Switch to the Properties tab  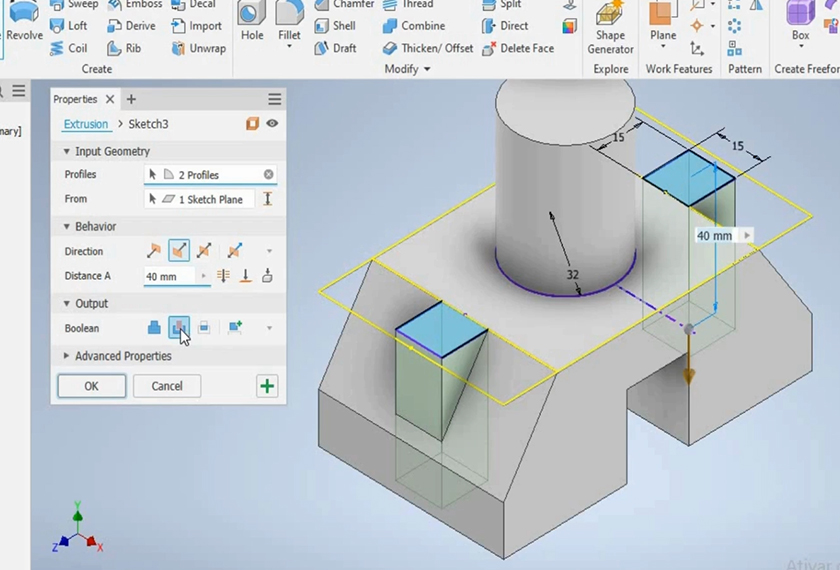point(75,99)
